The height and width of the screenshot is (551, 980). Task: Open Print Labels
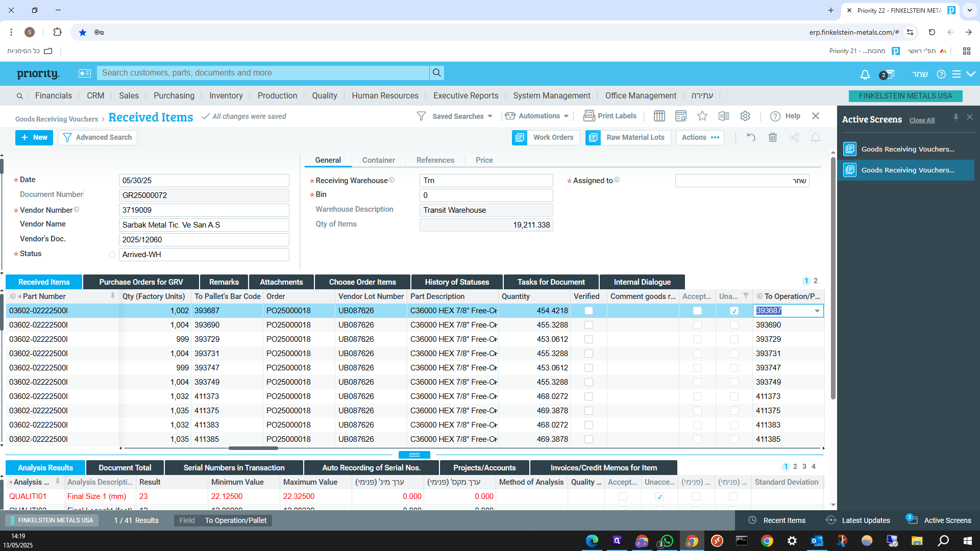[610, 116]
